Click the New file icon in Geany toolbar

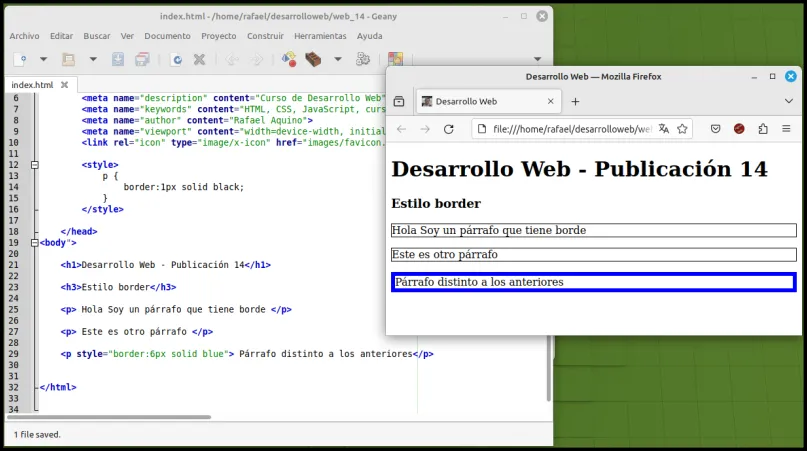click(21, 60)
